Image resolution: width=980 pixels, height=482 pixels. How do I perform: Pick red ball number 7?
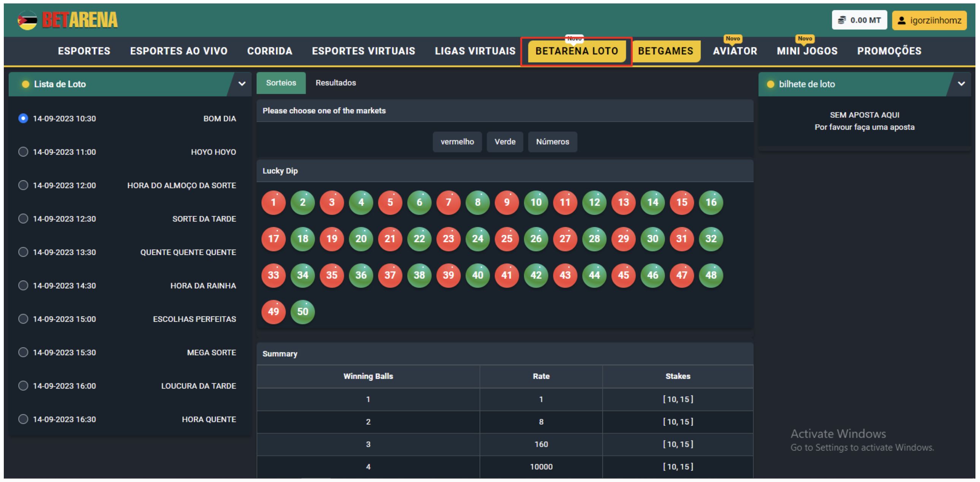point(449,202)
